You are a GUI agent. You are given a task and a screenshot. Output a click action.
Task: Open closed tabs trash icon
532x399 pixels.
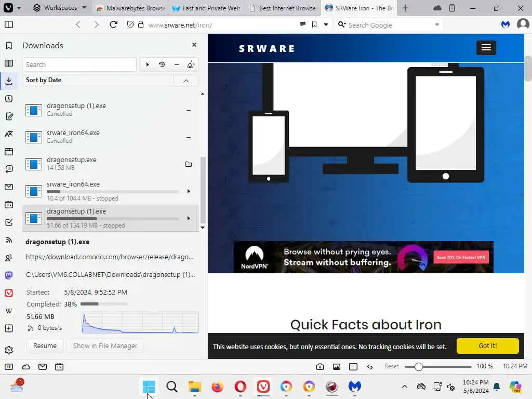click(x=452, y=8)
